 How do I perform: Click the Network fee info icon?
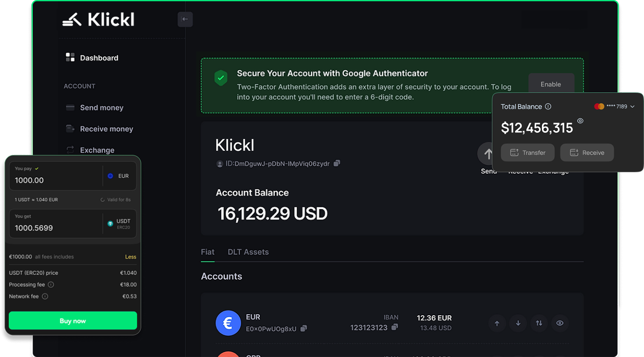45,297
